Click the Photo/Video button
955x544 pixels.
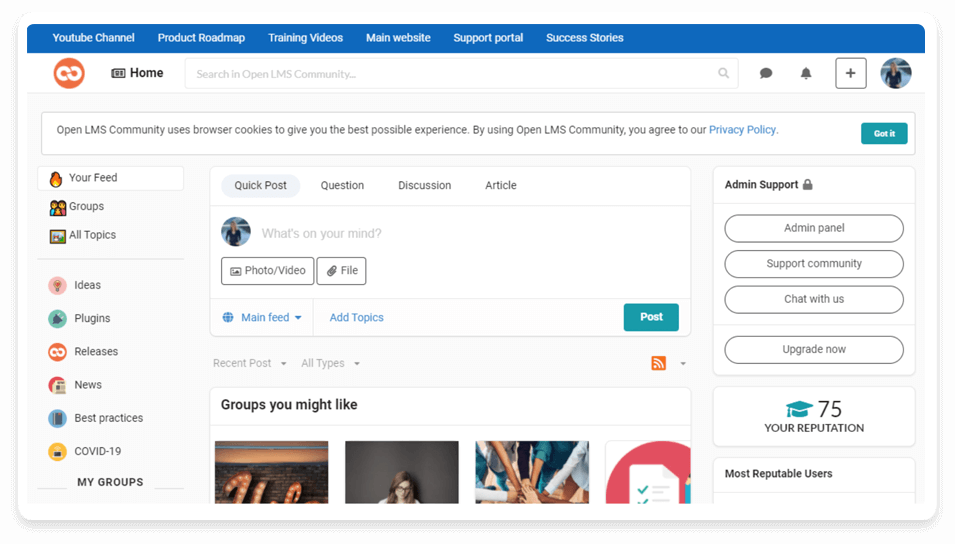pos(267,270)
